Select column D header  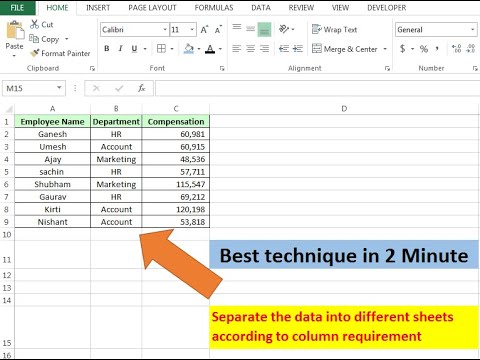pos(344,109)
